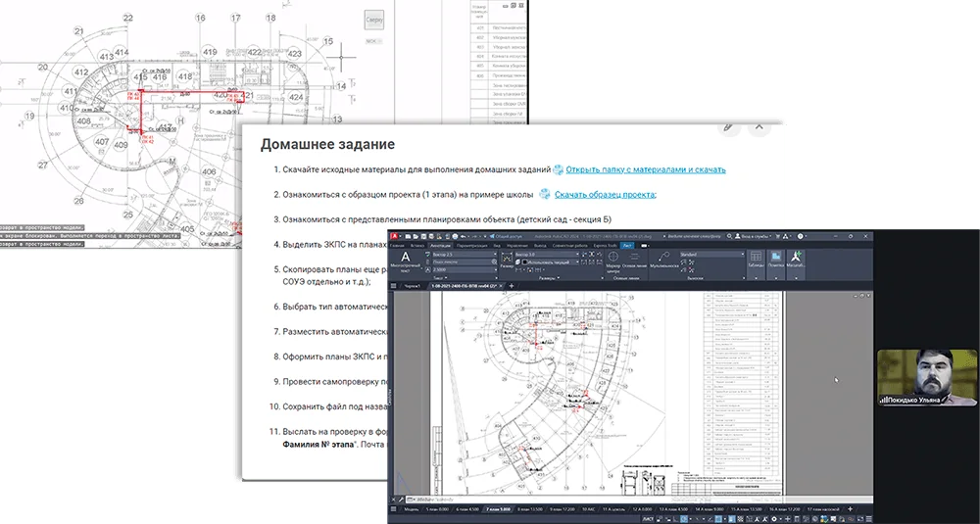980x524 pixels.
Task: Click the Сверху view cube face
Action: [373, 20]
